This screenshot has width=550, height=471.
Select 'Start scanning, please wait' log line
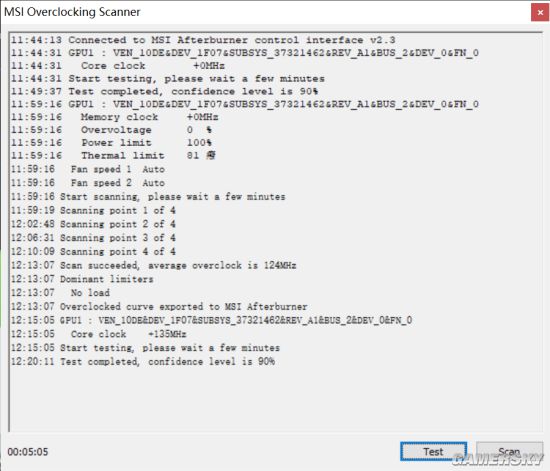148,197
